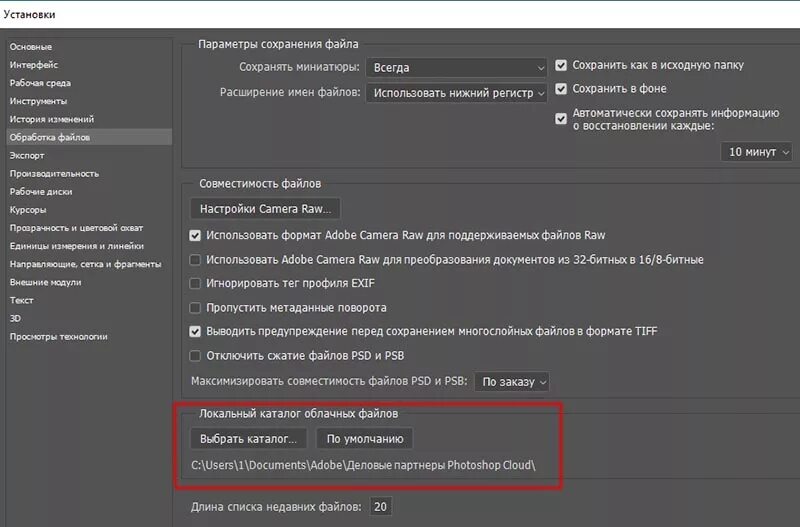Open 3D preferences category
This screenshot has height=527, width=800.
click(15, 318)
